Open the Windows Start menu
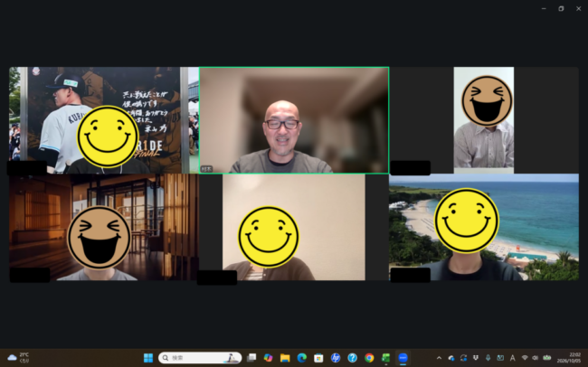Image resolution: width=588 pixels, height=367 pixels. pos(148,358)
